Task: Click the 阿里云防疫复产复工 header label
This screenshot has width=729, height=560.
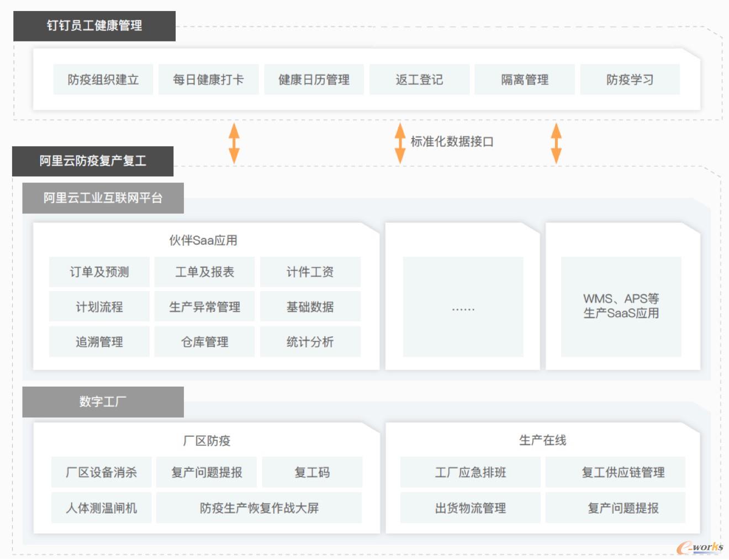Action: pos(93,161)
